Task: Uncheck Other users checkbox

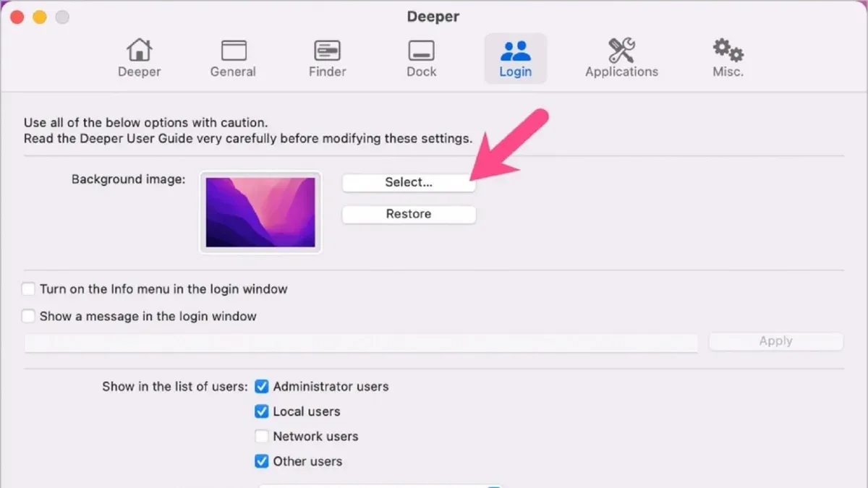Action: 261,461
